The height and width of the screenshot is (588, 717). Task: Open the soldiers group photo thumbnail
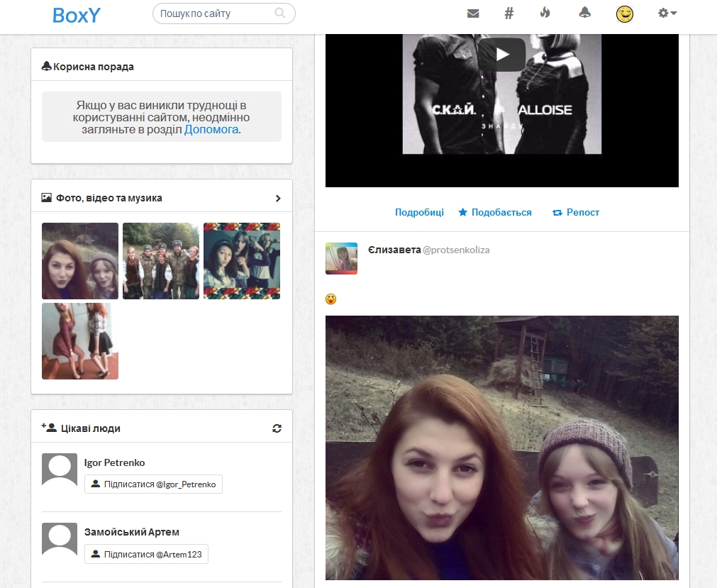pyautogui.click(x=161, y=261)
